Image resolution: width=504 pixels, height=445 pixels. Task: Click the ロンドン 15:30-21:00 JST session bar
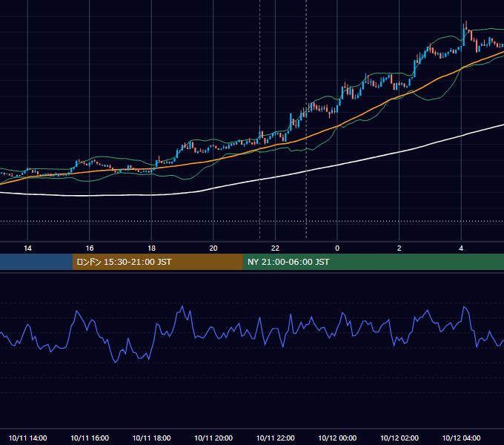tap(157, 262)
